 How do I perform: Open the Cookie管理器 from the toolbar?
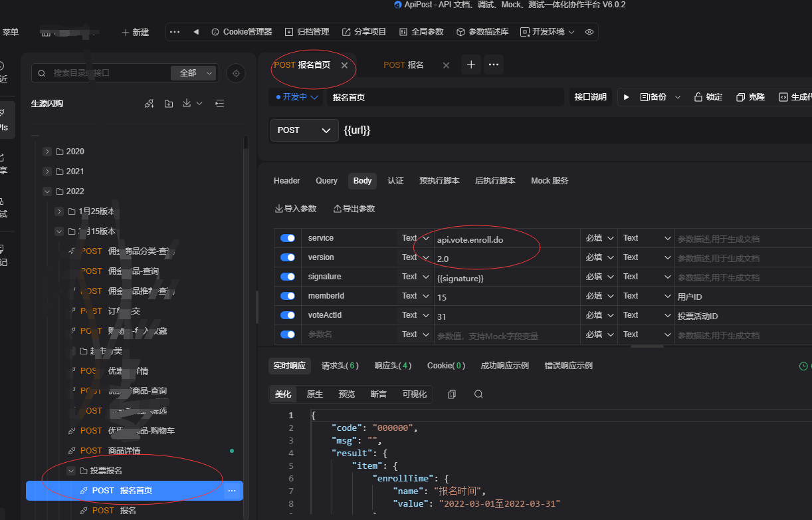tap(242, 32)
